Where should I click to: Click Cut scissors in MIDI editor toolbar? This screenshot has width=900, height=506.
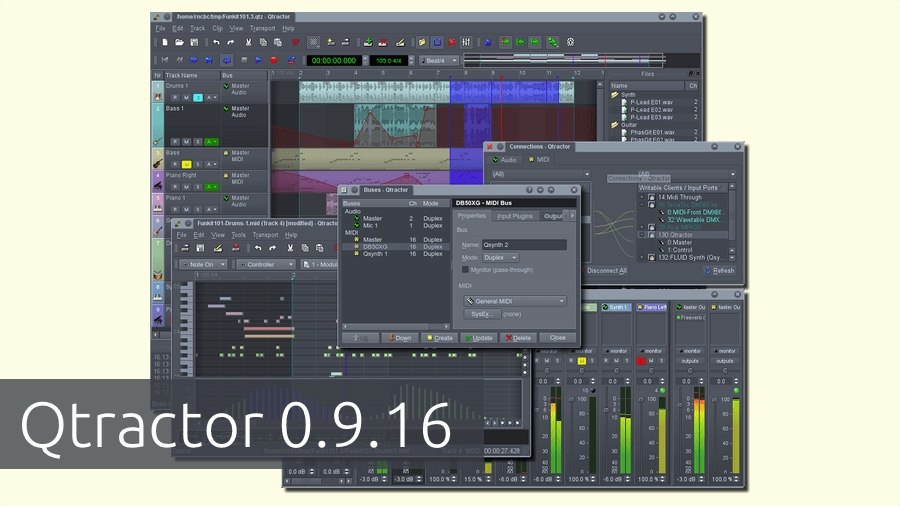[290, 248]
